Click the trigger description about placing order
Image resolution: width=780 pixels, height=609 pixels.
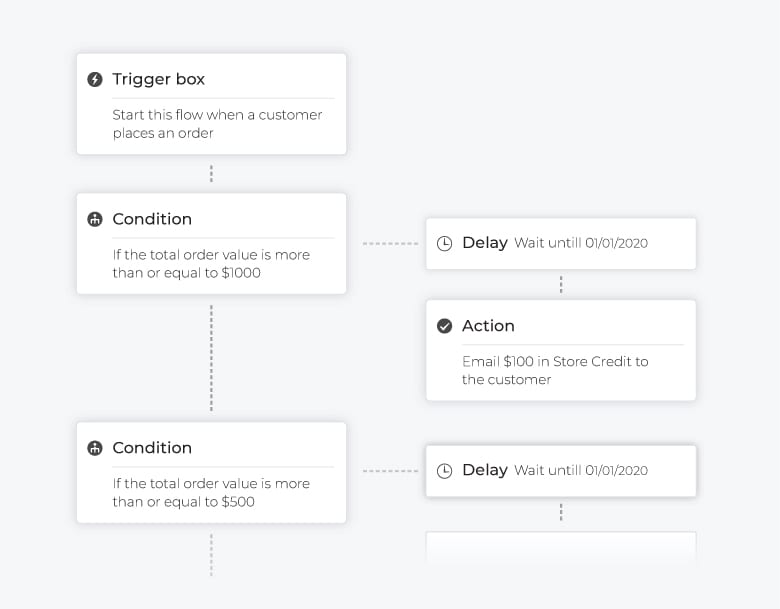[x=217, y=124]
